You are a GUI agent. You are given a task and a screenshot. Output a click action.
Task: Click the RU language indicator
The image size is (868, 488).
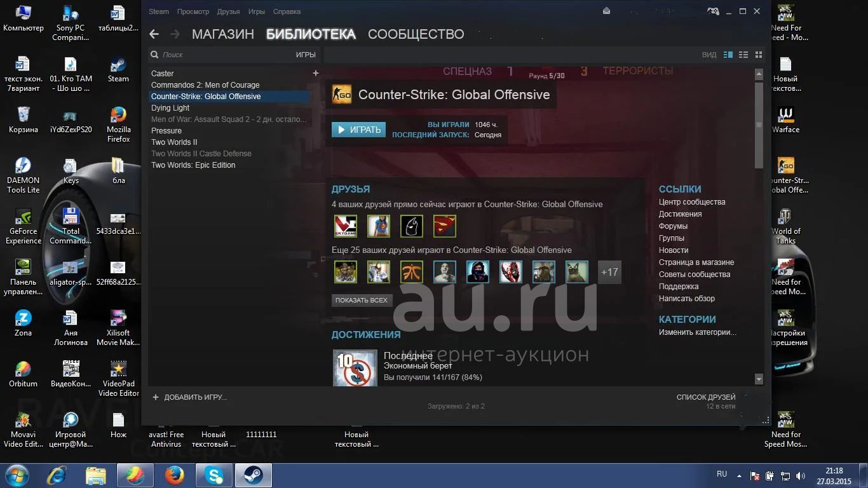click(722, 474)
